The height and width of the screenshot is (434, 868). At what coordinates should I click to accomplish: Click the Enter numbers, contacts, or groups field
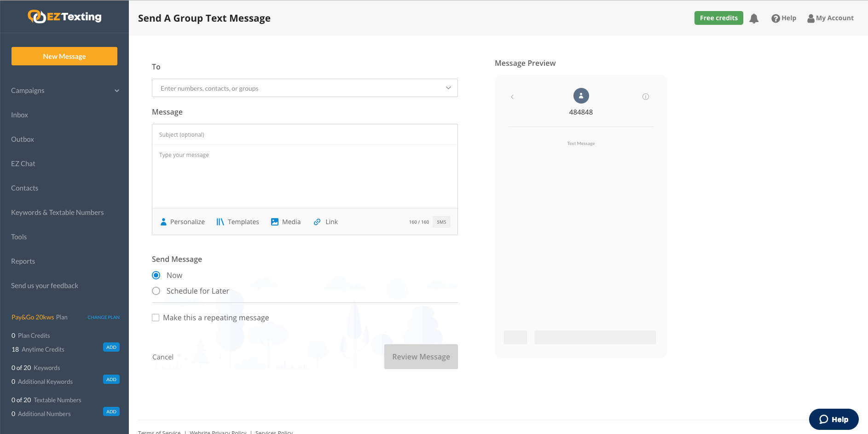pyautogui.click(x=305, y=88)
